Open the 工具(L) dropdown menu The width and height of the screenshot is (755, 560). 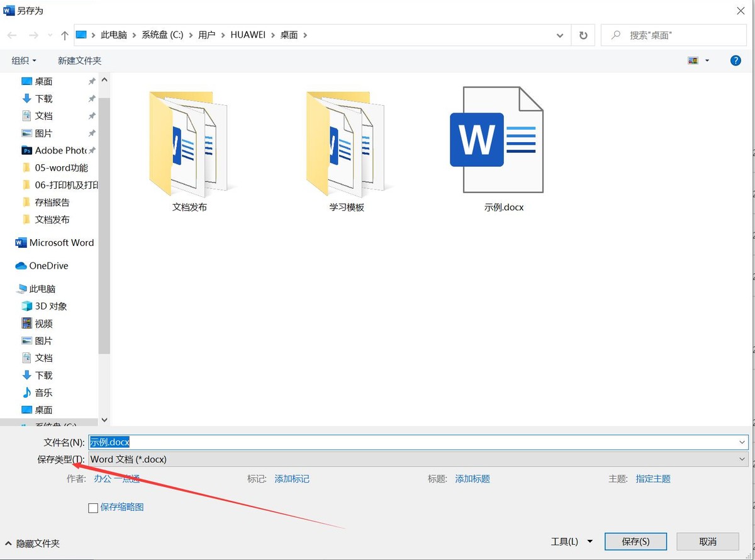point(571,541)
